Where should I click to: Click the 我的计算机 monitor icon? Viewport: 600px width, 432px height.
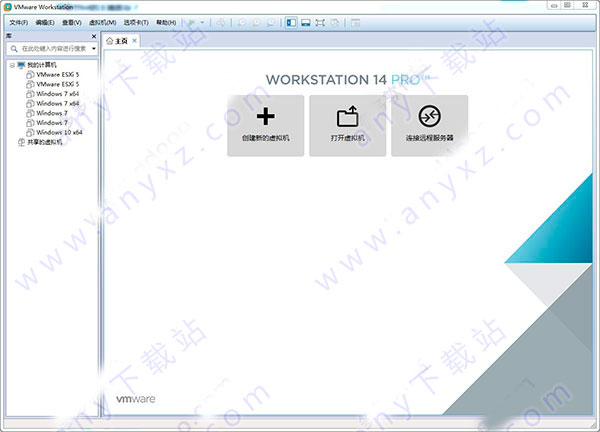pyautogui.click(x=21, y=65)
